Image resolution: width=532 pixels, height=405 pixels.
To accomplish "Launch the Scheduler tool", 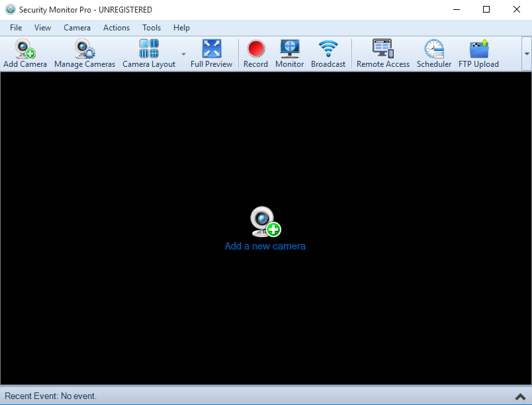I will tap(434, 54).
